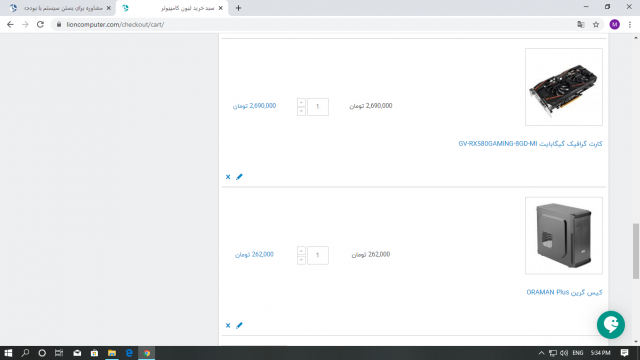640x360 pixels.
Task: Click the case unit price 262,000
Action: coord(371,254)
